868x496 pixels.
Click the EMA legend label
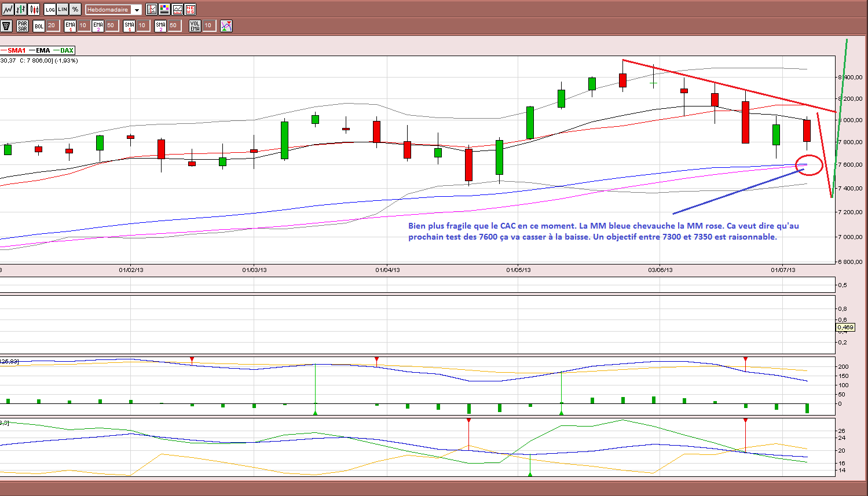[x=43, y=50]
